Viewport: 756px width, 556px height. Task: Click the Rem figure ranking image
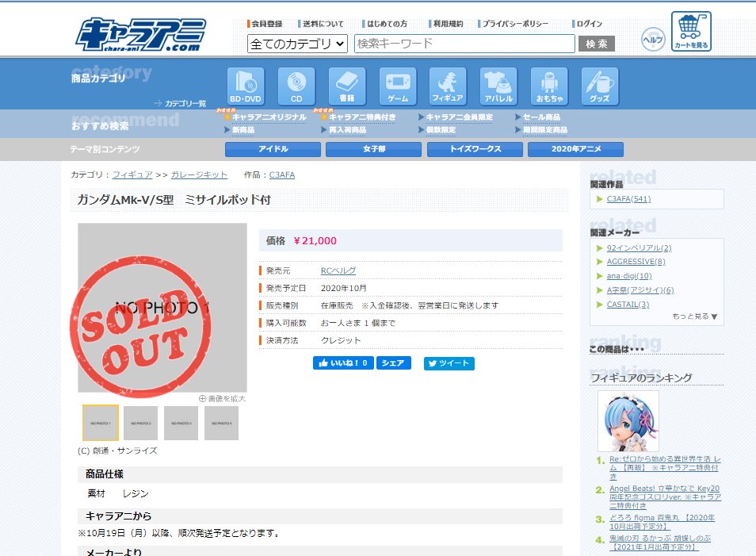pyautogui.click(x=628, y=421)
